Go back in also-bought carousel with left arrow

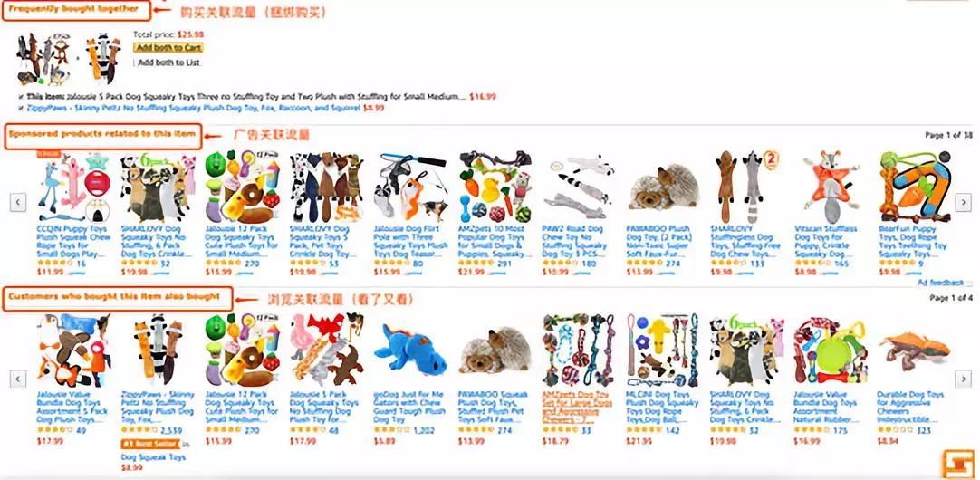click(18, 379)
